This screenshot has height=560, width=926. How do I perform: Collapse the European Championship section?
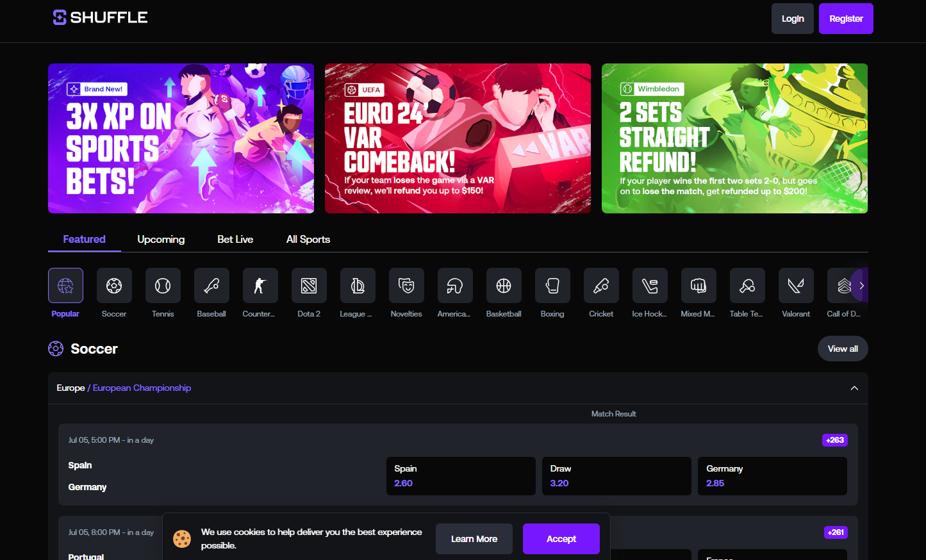[x=854, y=388]
